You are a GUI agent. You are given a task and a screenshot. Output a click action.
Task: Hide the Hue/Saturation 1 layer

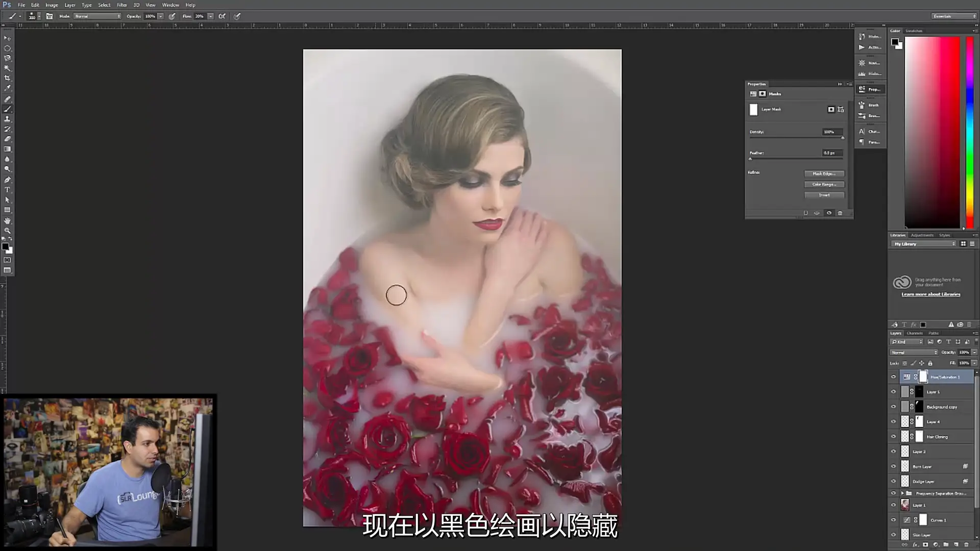(x=893, y=377)
